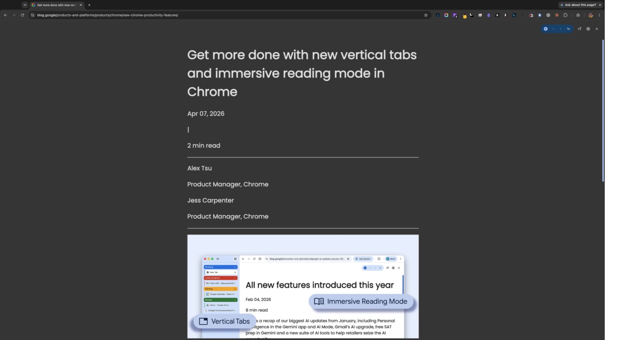Select author name Alex Tsu
This screenshot has width=644, height=340.
pyautogui.click(x=199, y=168)
